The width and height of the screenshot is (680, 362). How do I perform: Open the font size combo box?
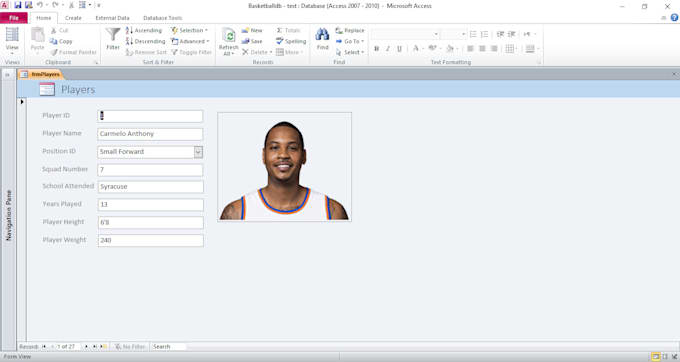tap(453, 34)
